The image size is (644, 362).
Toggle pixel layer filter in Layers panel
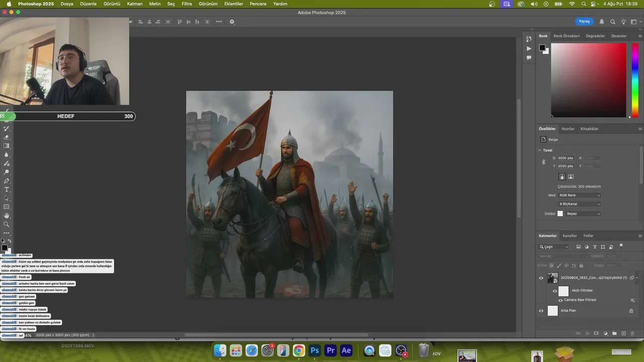pyautogui.click(x=579, y=247)
